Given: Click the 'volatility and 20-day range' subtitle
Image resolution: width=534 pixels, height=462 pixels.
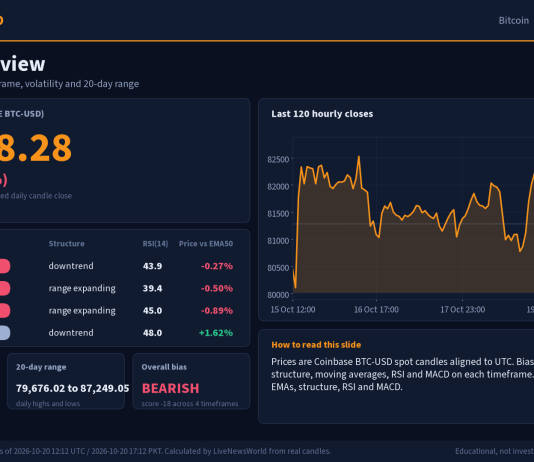Looking at the screenshot, I should pyautogui.click(x=82, y=84).
